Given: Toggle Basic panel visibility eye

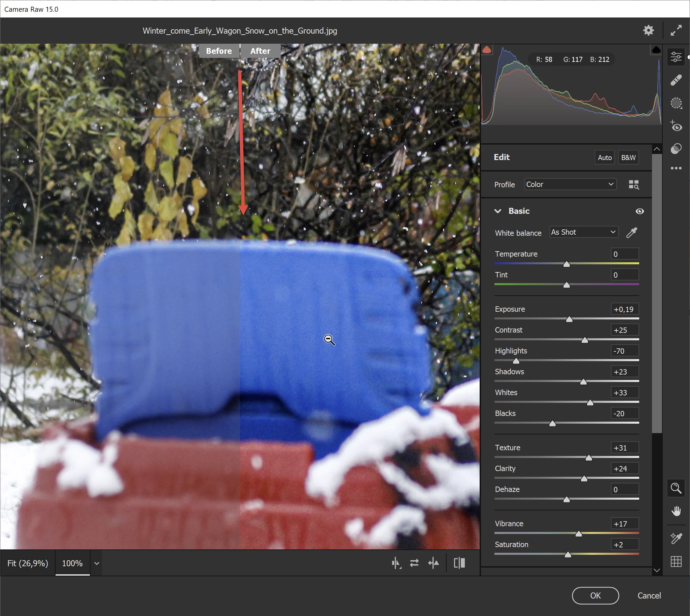Looking at the screenshot, I should point(640,211).
